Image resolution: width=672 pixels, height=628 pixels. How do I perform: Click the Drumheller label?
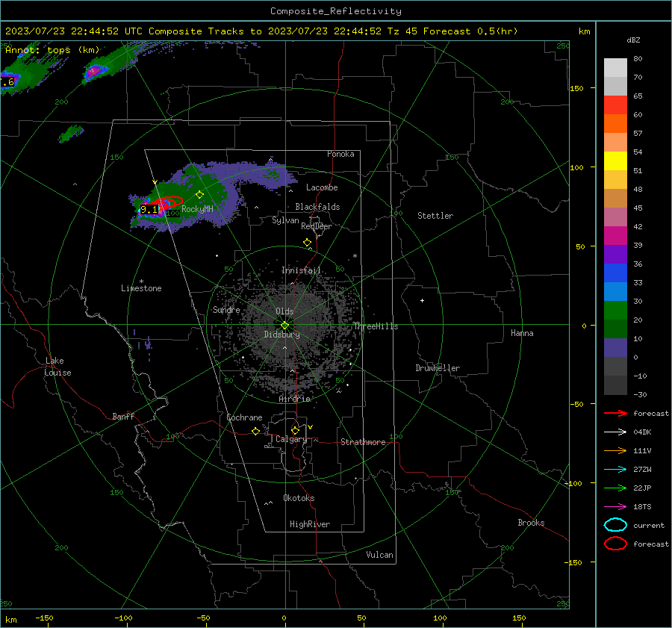(438, 368)
